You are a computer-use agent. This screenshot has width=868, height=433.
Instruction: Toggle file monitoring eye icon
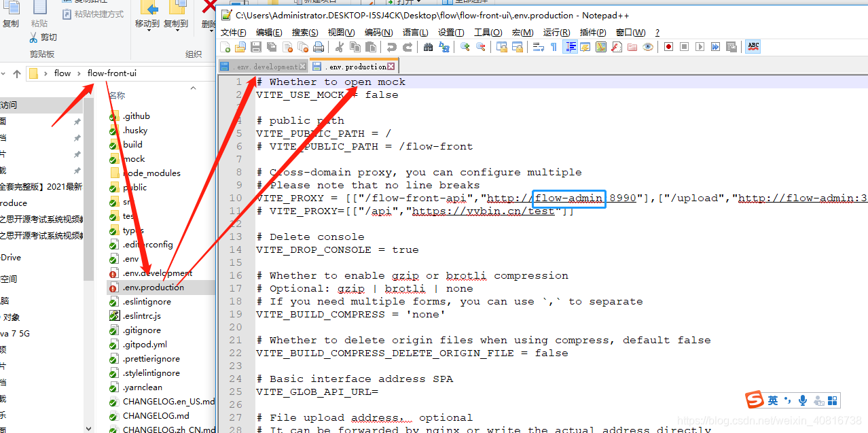click(648, 47)
